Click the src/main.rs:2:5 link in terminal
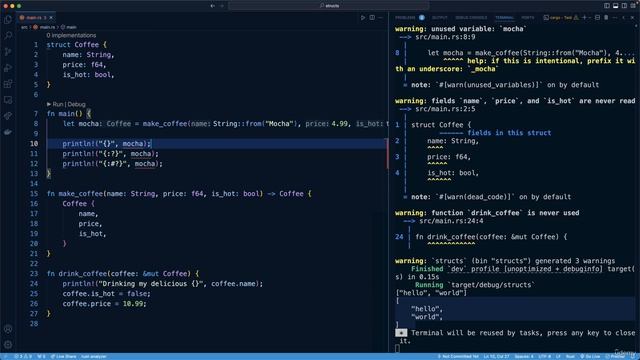The width and height of the screenshot is (640, 360). point(445,109)
